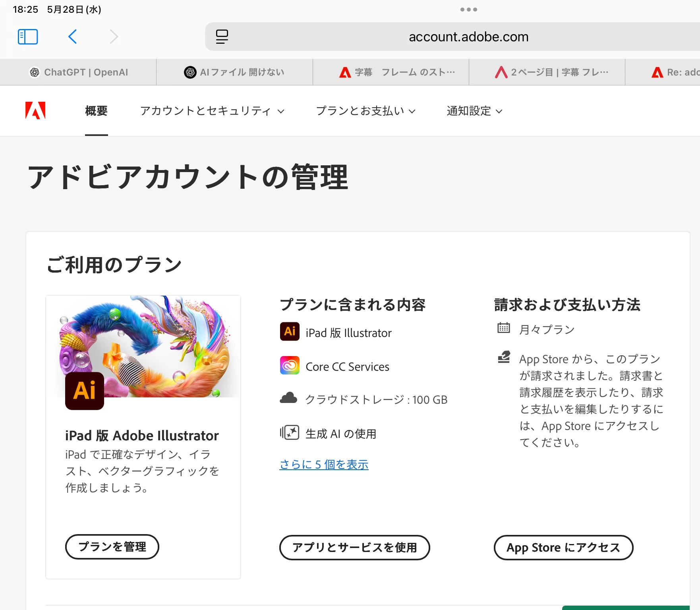Tap the generative AI usage icon
The width and height of the screenshot is (700, 610).
(x=290, y=432)
